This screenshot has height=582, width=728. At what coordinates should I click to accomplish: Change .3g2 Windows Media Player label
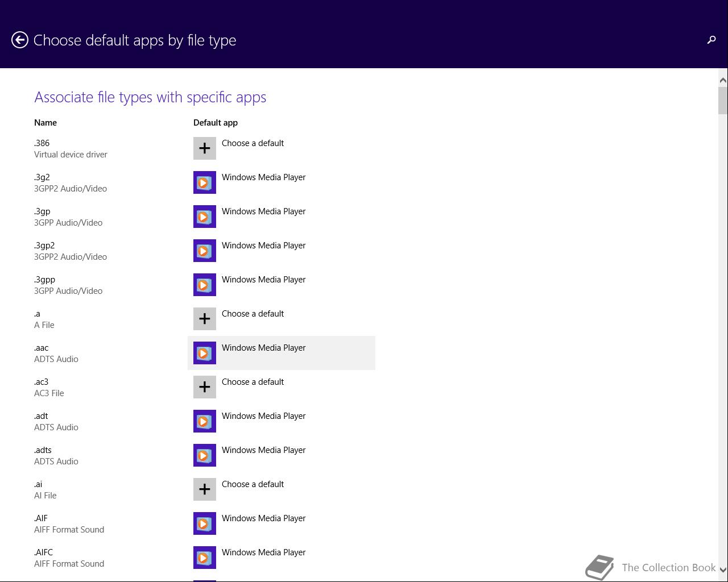(x=264, y=177)
